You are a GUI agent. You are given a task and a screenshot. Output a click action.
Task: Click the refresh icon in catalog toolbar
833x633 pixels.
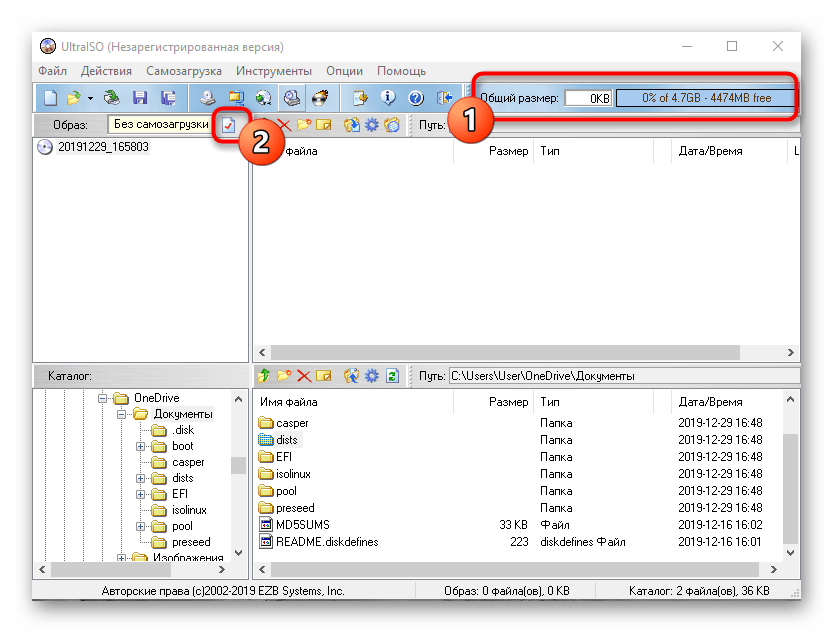point(392,376)
